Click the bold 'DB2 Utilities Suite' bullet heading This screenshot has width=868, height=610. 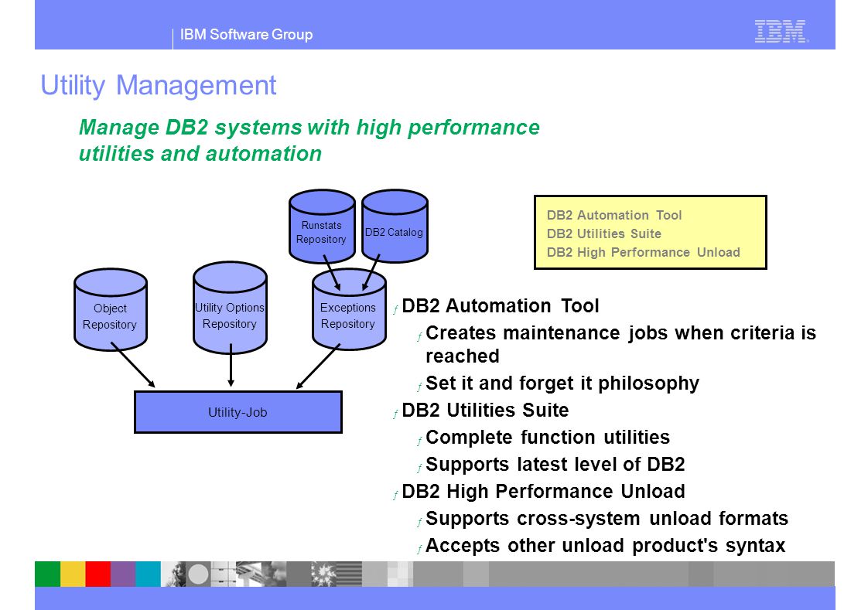[x=486, y=410]
